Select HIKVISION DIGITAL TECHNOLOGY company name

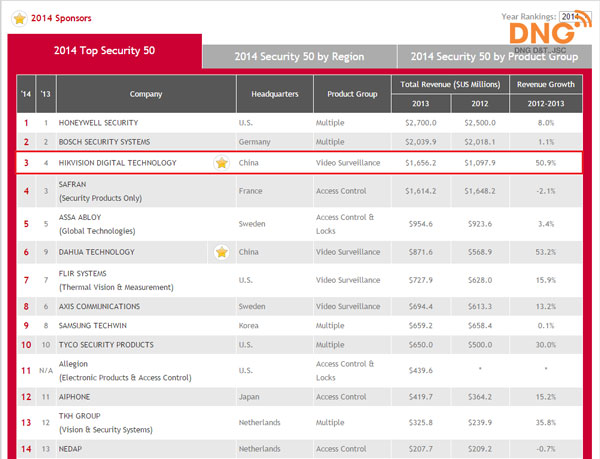[x=117, y=163]
